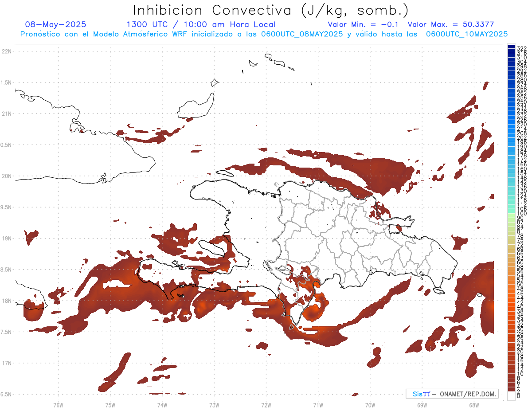Click the 72W longitude label

[266, 405]
